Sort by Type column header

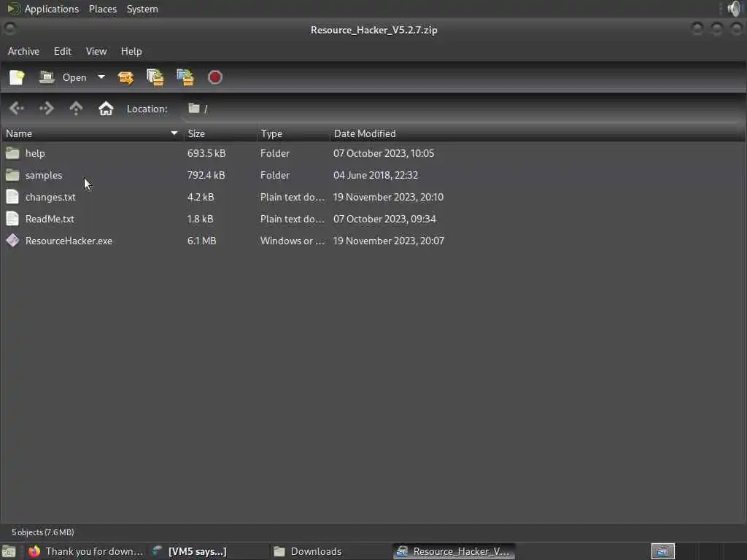tap(293, 134)
